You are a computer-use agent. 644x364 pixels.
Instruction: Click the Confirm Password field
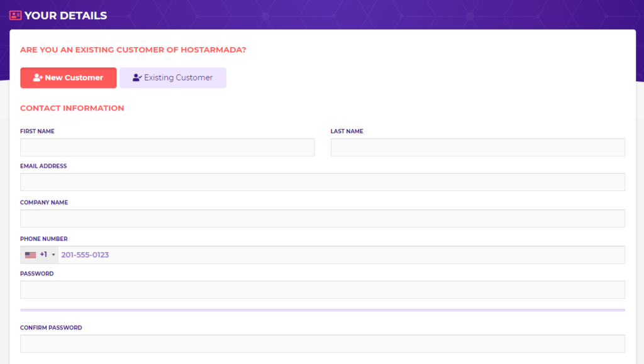[323, 343]
